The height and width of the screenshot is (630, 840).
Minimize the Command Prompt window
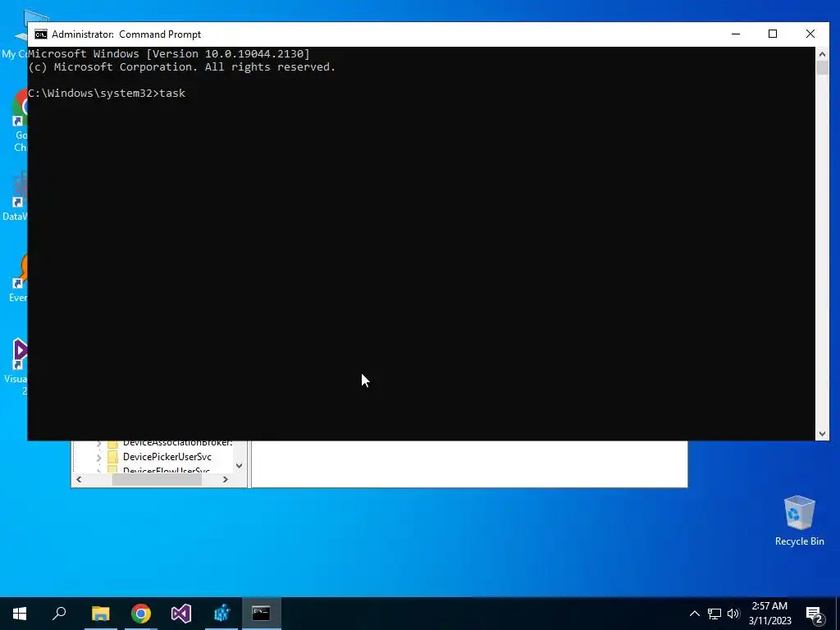[736, 34]
